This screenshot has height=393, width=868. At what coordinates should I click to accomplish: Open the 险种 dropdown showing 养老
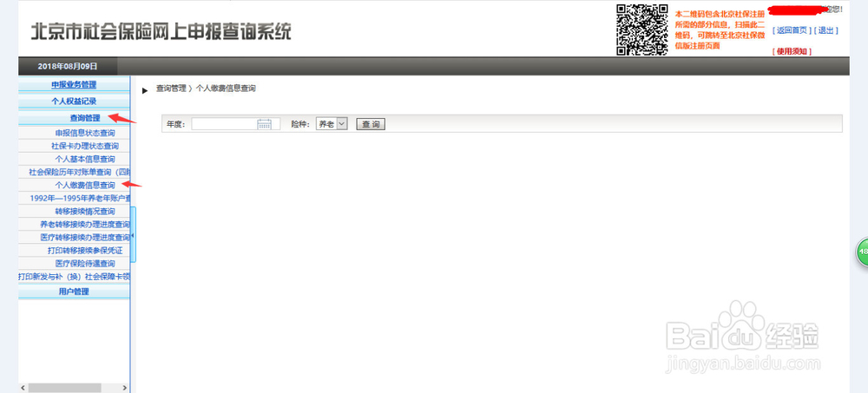click(x=331, y=124)
